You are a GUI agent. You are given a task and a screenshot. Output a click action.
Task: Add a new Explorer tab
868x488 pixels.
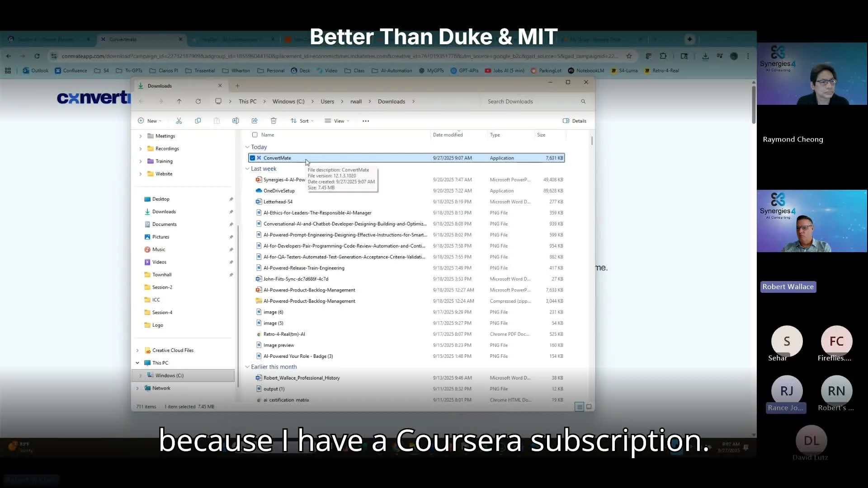(237, 86)
